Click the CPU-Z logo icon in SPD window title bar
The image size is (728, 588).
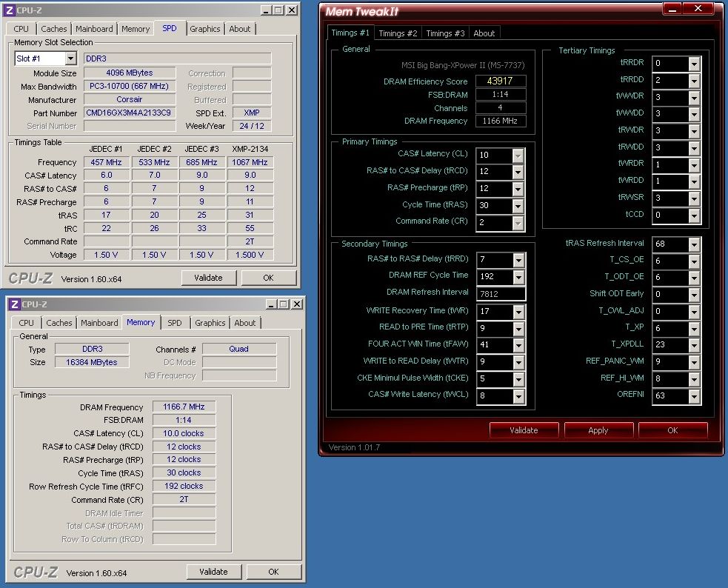(10, 10)
